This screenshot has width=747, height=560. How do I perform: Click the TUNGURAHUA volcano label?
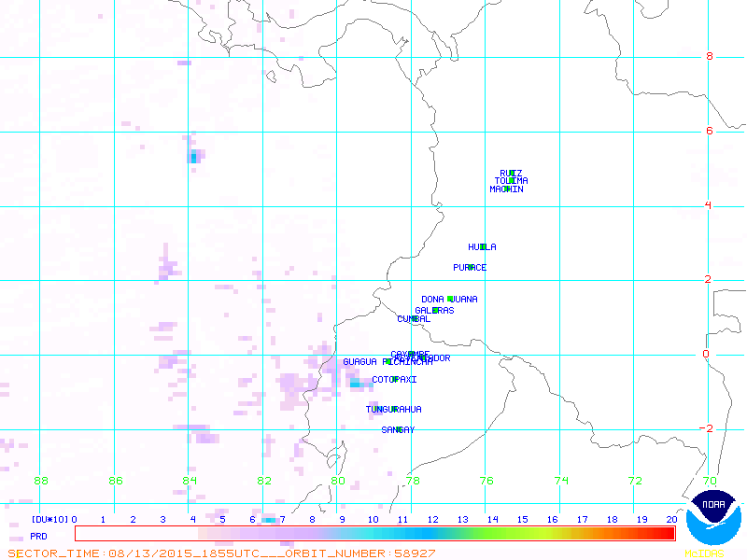tap(393, 410)
